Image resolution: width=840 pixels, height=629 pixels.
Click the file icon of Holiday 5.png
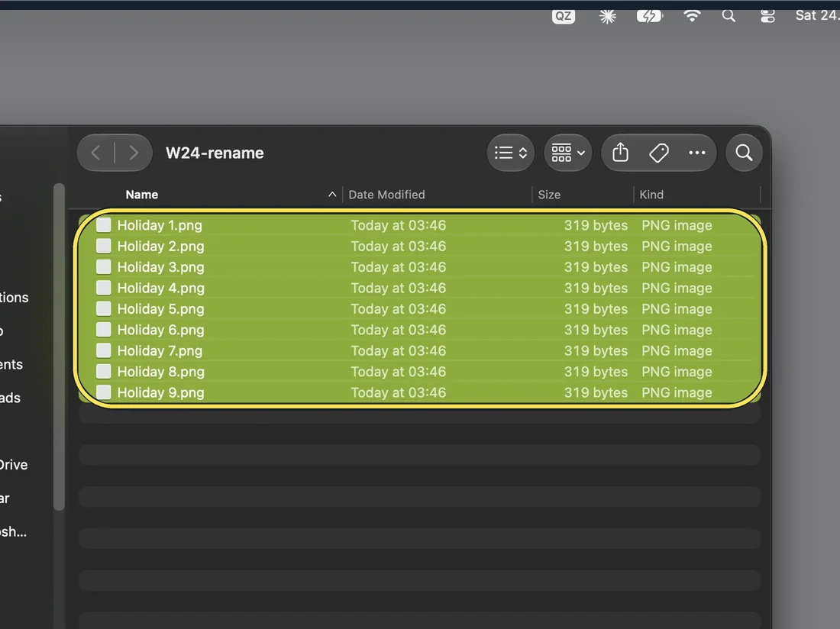click(x=103, y=308)
